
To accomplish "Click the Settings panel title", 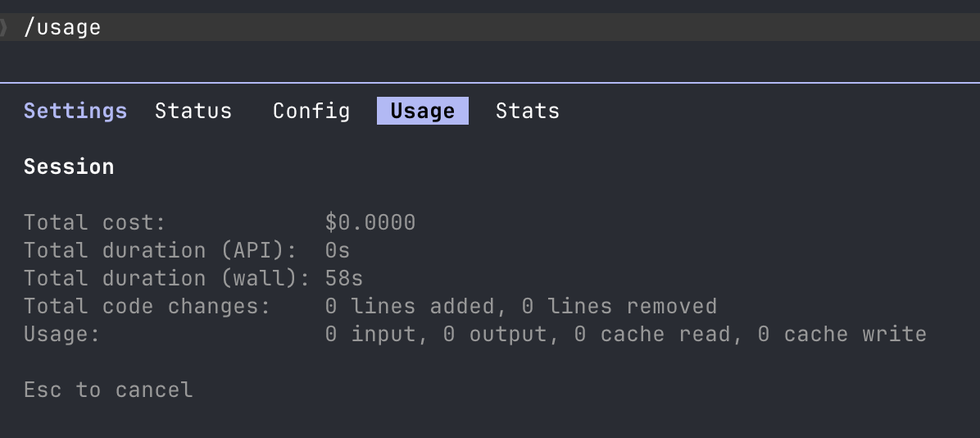I will point(75,112).
